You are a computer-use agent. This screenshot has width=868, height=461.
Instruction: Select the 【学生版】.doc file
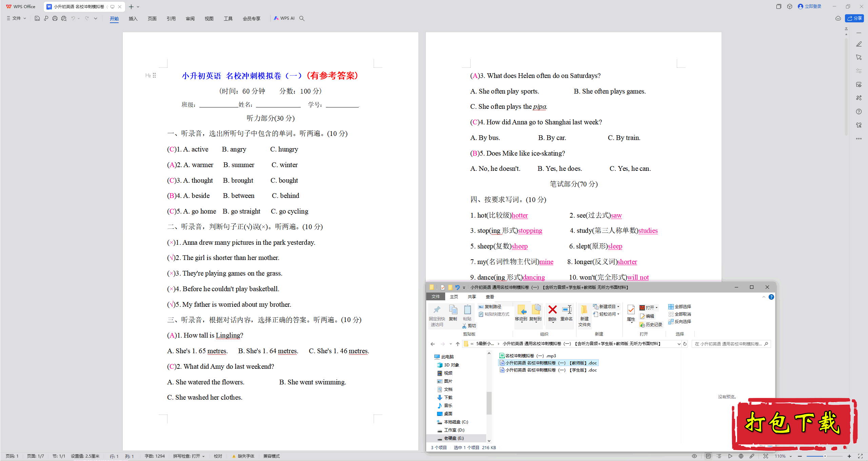[x=548, y=370]
